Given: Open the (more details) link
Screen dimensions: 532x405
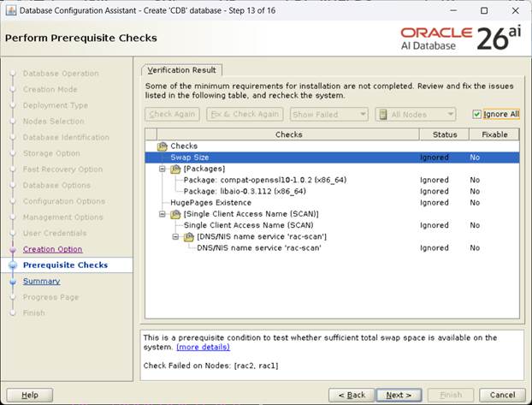Looking at the screenshot, I should (203, 348).
